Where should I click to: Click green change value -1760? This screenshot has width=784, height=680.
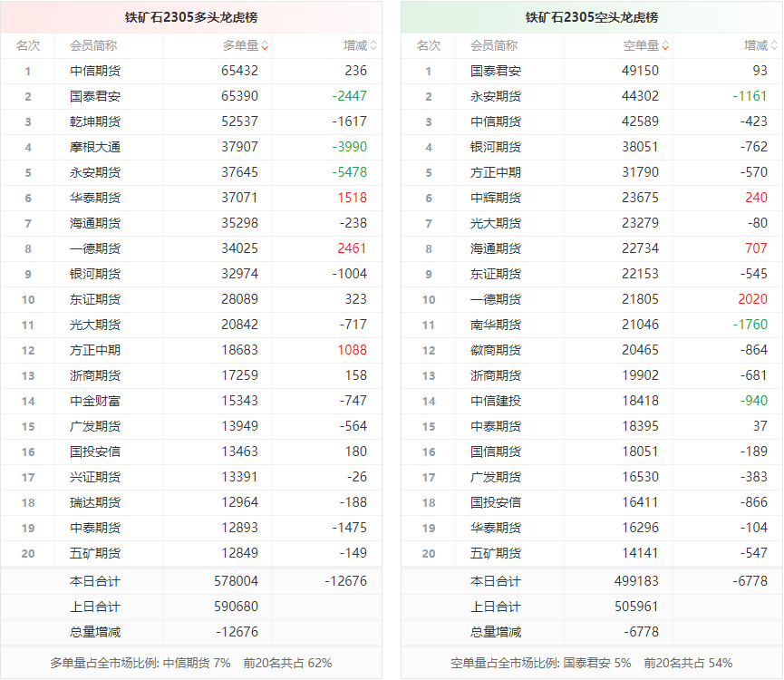(750, 325)
